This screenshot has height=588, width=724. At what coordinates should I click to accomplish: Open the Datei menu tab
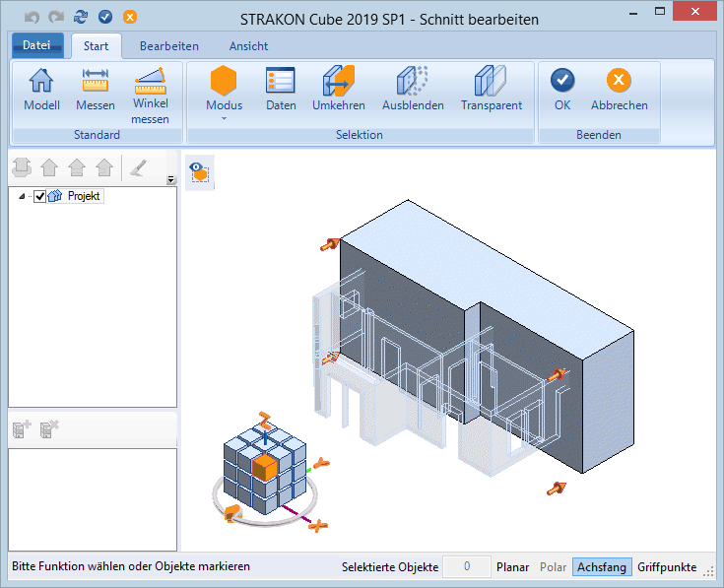[x=37, y=45]
